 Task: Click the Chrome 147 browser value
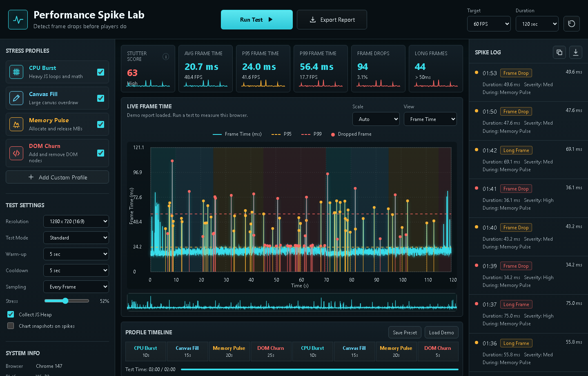coord(49,366)
